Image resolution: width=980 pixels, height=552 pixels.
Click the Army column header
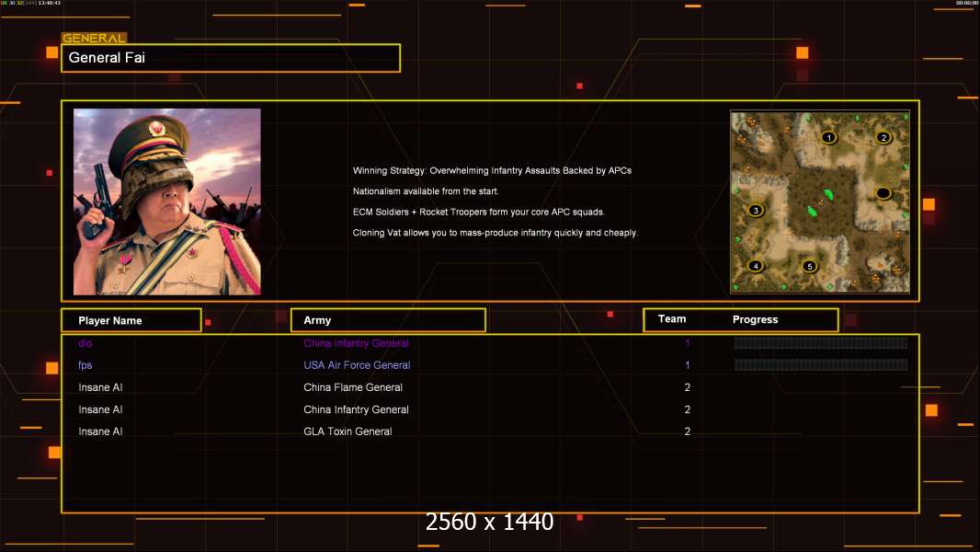388,320
